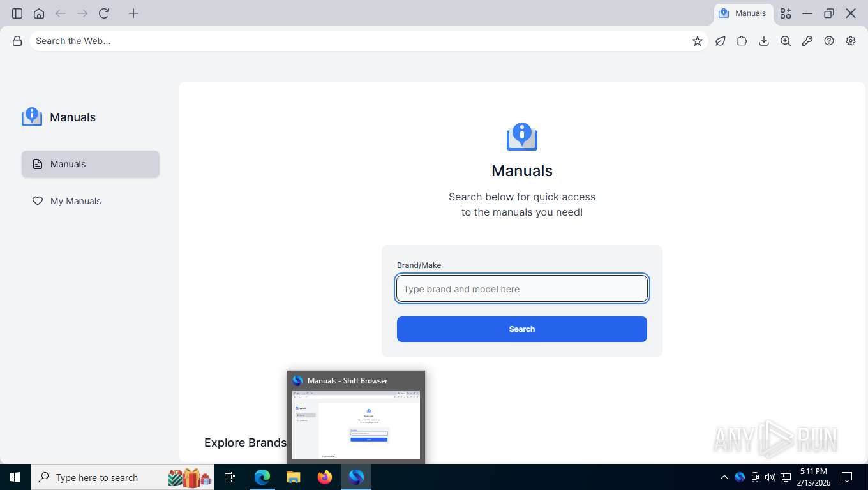
Task: Click the Brand/Make input field
Action: [x=522, y=289]
